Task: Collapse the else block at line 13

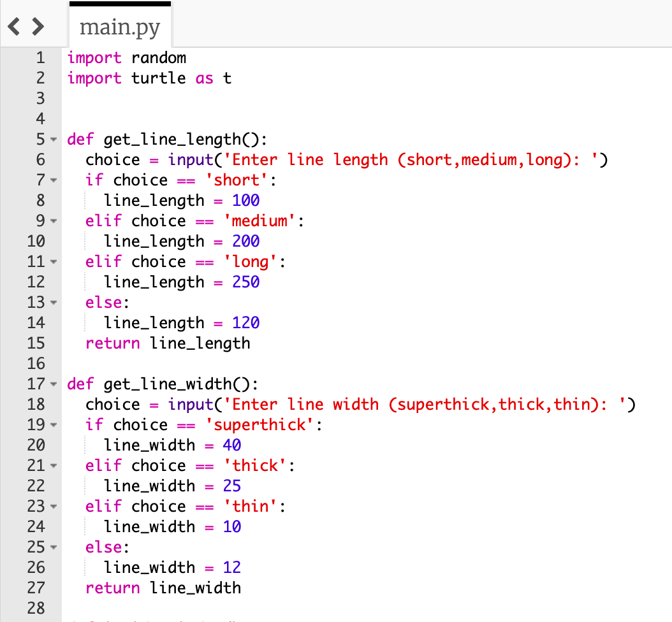Action: click(54, 302)
